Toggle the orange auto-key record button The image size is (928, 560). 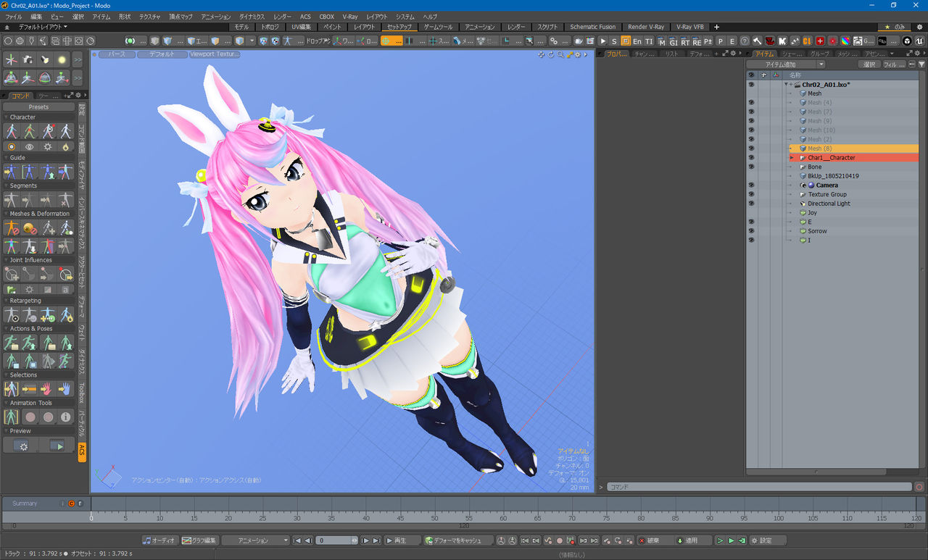pyautogui.click(x=71, y=503)
